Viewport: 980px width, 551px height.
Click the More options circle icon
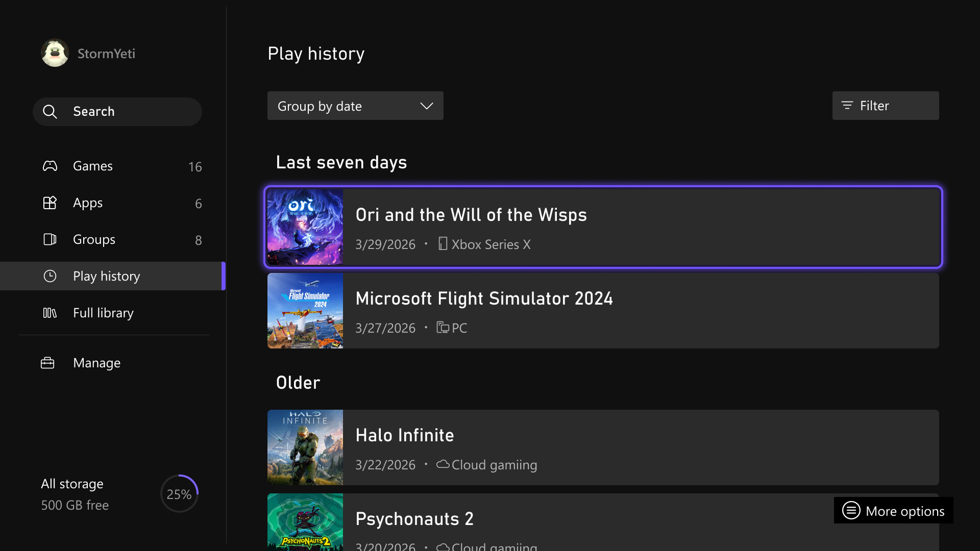tap(850, 510)
